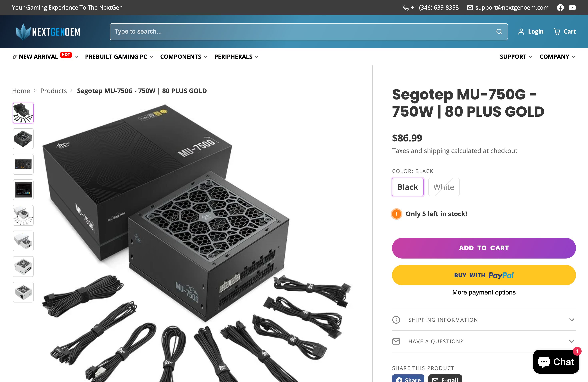This screenshot has width=588, height=382.
Task: Click the phone icon next to the number
Action: [x=405, y=7]
